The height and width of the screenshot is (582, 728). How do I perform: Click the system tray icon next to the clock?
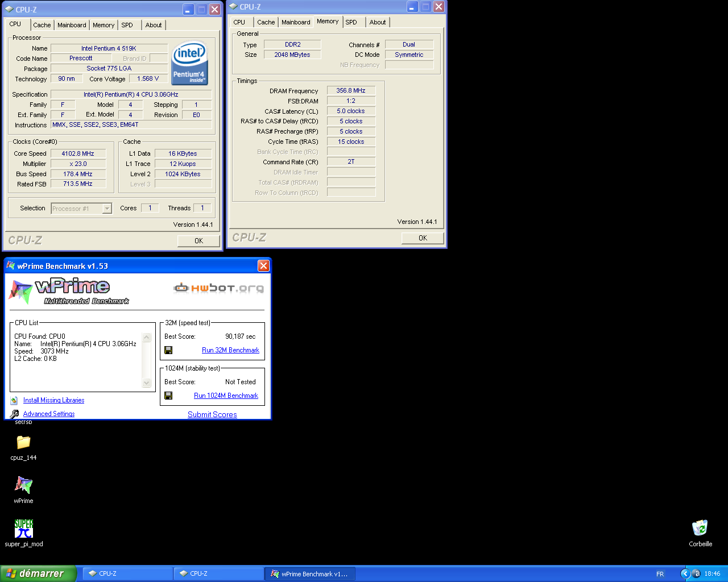click(x=697, y=573)
